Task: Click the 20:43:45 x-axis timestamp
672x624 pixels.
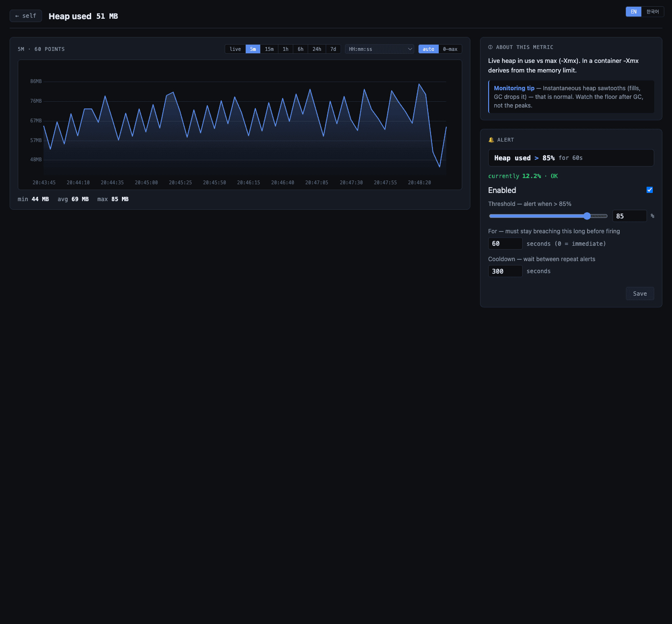Action: click(44, 182)
